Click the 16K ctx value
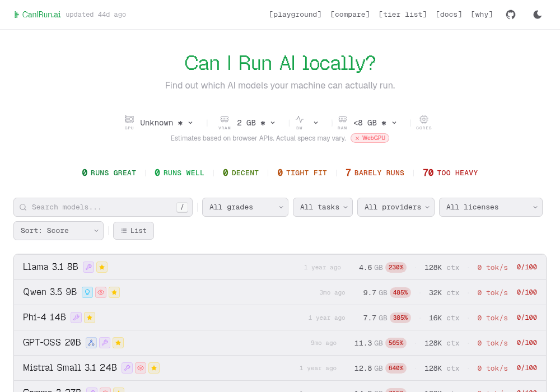The width and height of the screenshot is (560, 392). (x=444, y=318)
